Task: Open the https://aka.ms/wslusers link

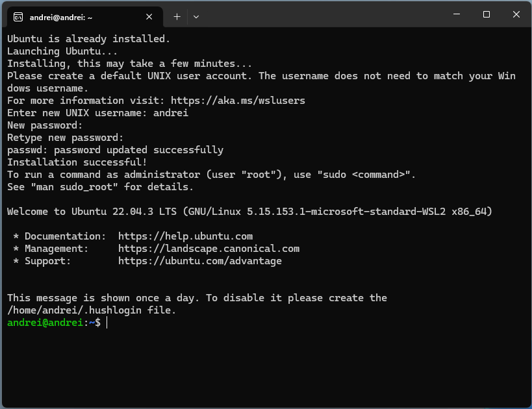Action: pos(238,101)
